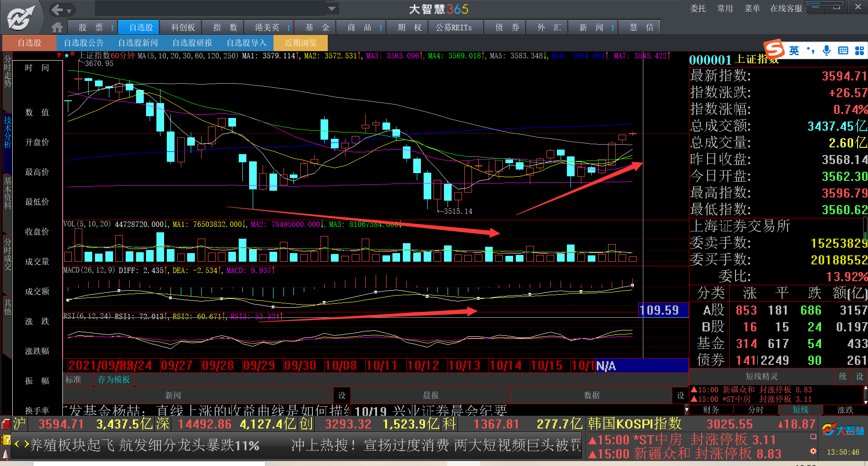The width and height of the screenshot is (868, 466).
Task: Select 财务 tab at bottom right
Action: point(711,410)
